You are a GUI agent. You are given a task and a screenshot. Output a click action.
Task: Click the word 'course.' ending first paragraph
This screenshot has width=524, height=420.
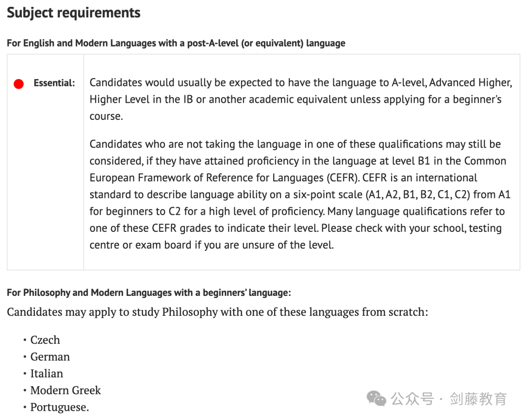pos(106,116)
